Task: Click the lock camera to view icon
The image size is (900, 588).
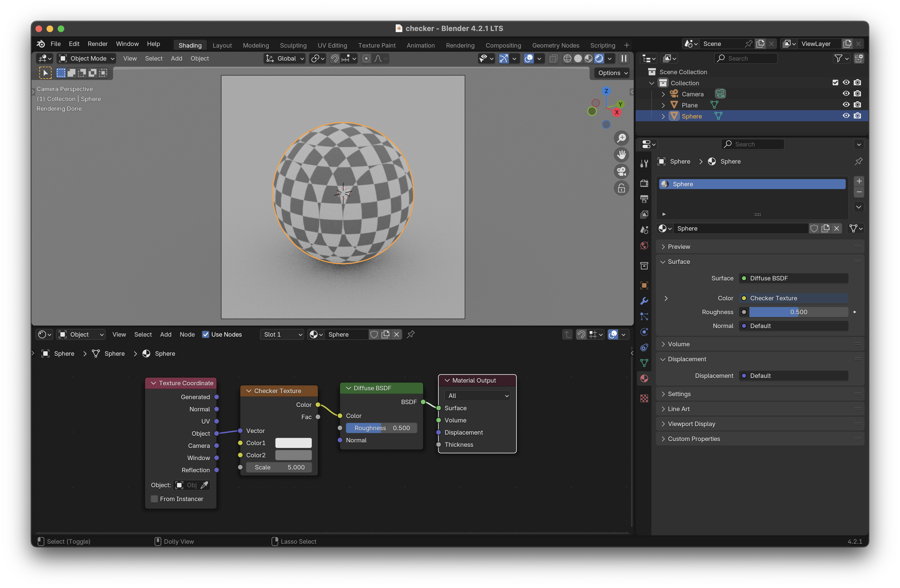Action: point(621,188)
